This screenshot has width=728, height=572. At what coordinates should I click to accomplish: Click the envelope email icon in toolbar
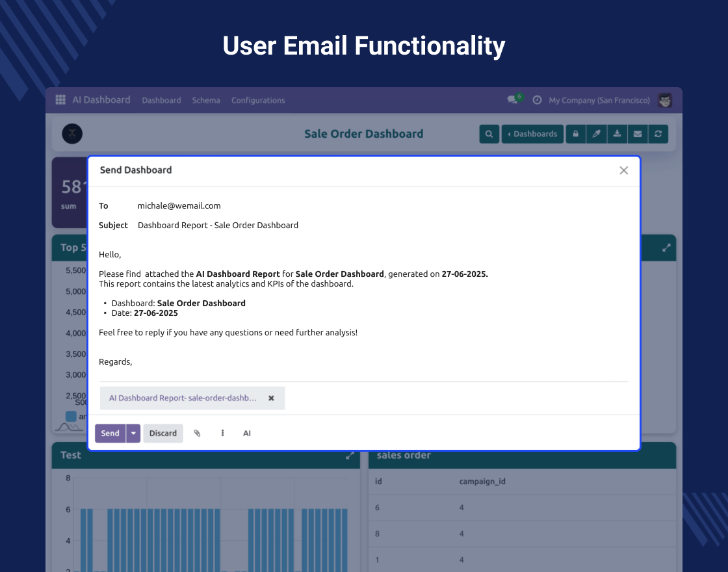638,134
